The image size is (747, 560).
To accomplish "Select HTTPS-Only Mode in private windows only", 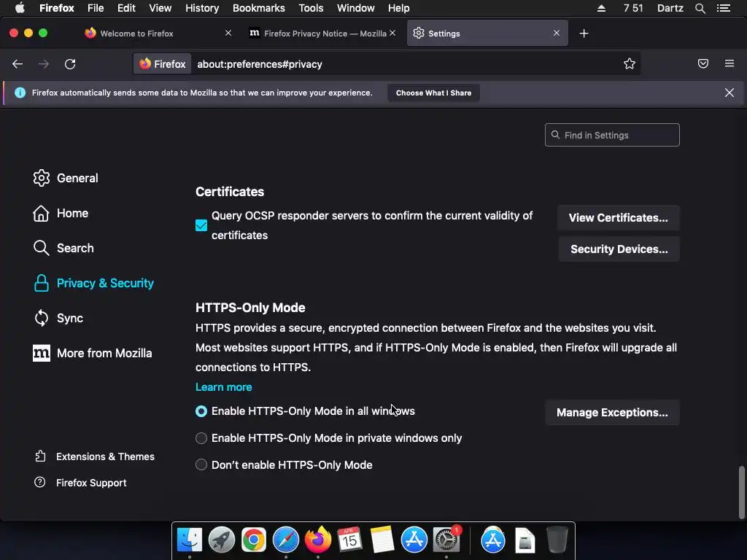I will coord(201,438).
